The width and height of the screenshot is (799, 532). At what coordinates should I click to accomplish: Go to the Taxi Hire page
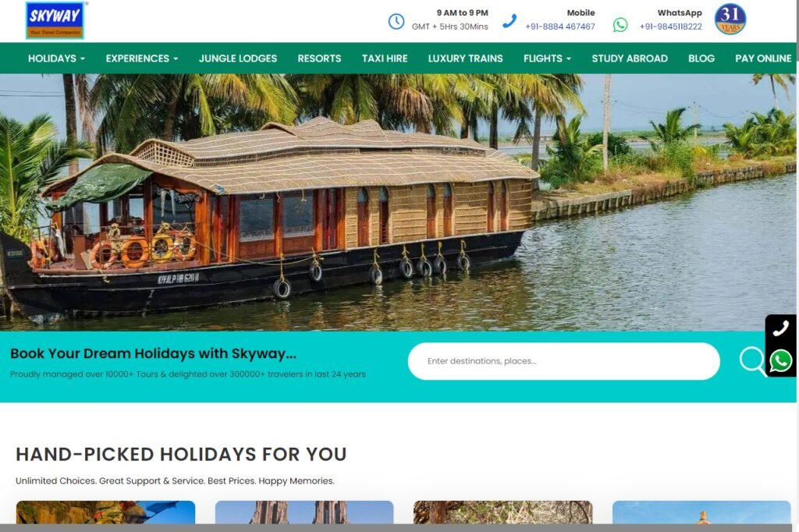(385, 59)
